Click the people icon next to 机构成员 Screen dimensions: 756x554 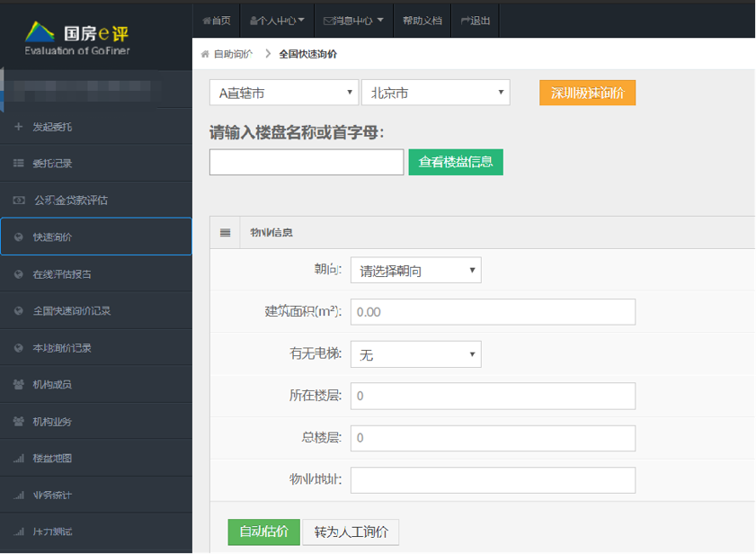tap(18, 385)
